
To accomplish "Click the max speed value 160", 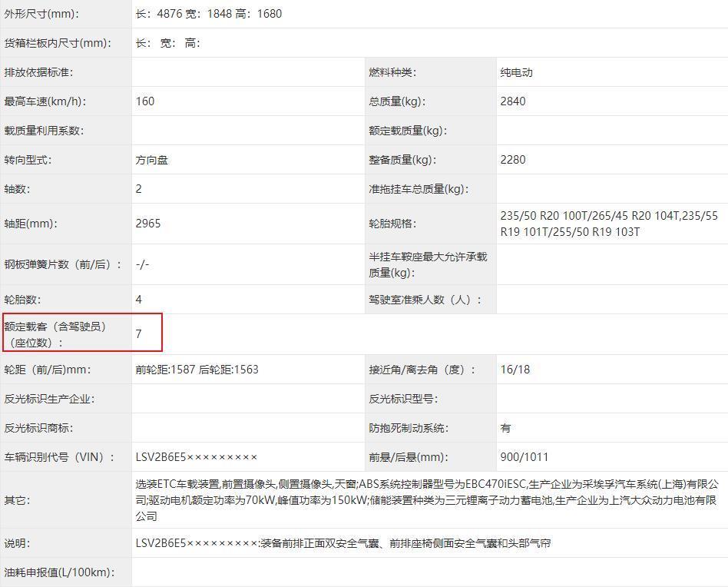I will (145, 101).
